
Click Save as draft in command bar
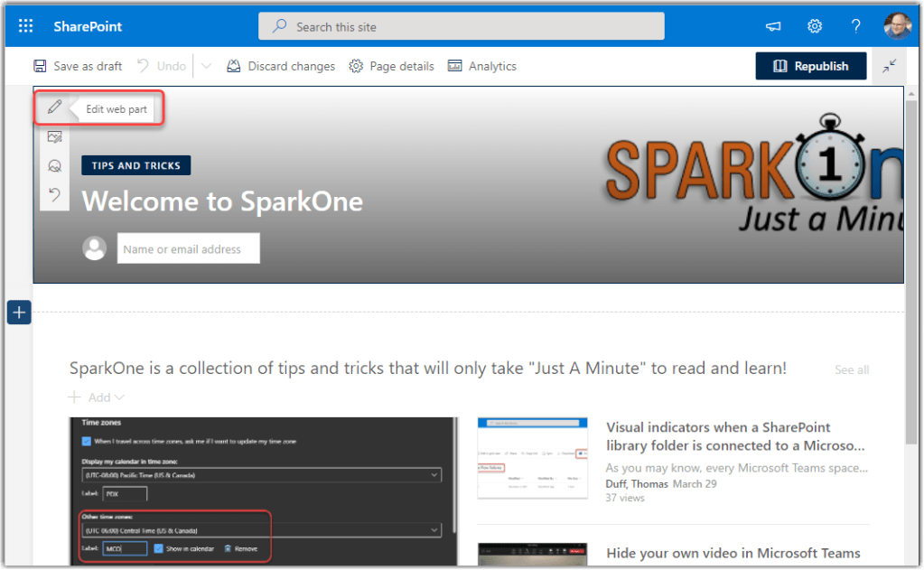click(x=78, y=66)
